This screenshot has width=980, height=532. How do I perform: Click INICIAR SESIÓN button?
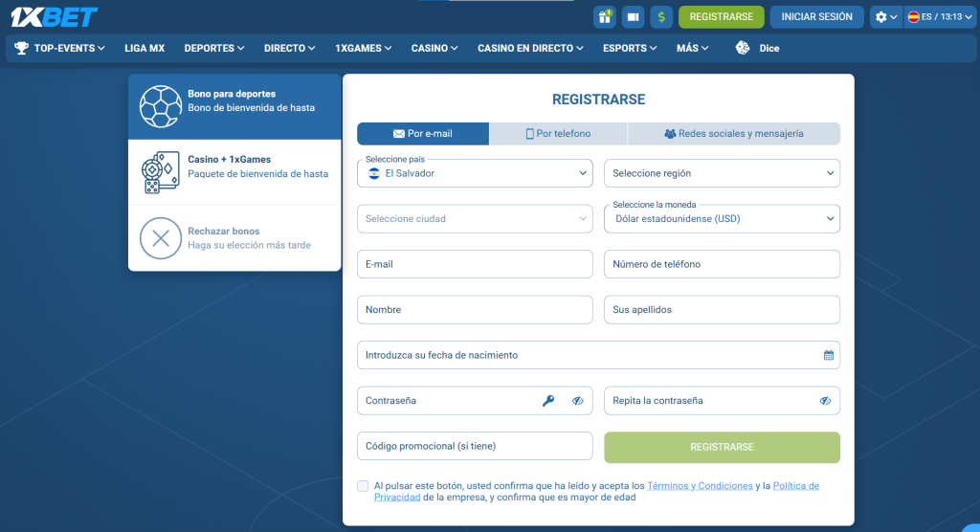(x=817, y=17)
